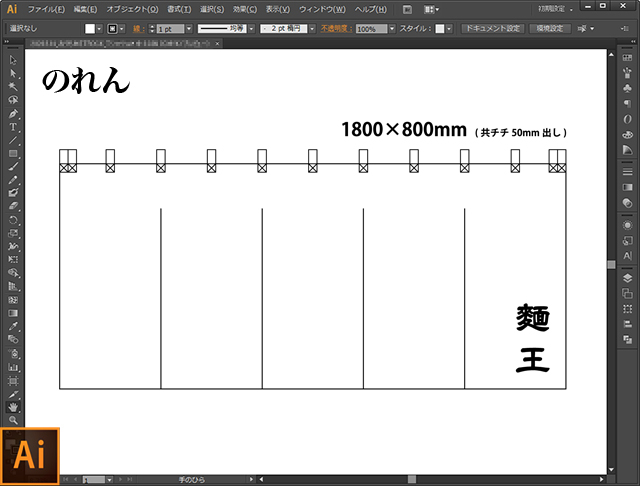Screen dimensions: 640x486
Task: Open the 効果 menu
Action: click(x=245, y=9)
